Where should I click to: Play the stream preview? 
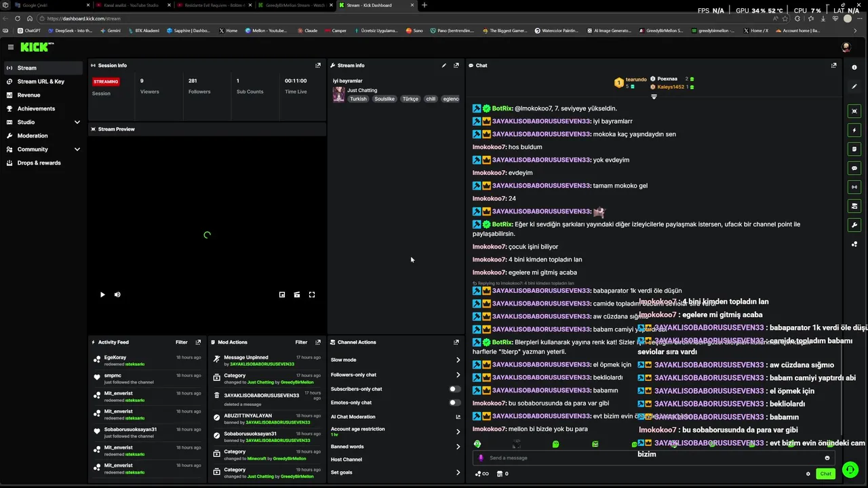[x=102, y=295]
